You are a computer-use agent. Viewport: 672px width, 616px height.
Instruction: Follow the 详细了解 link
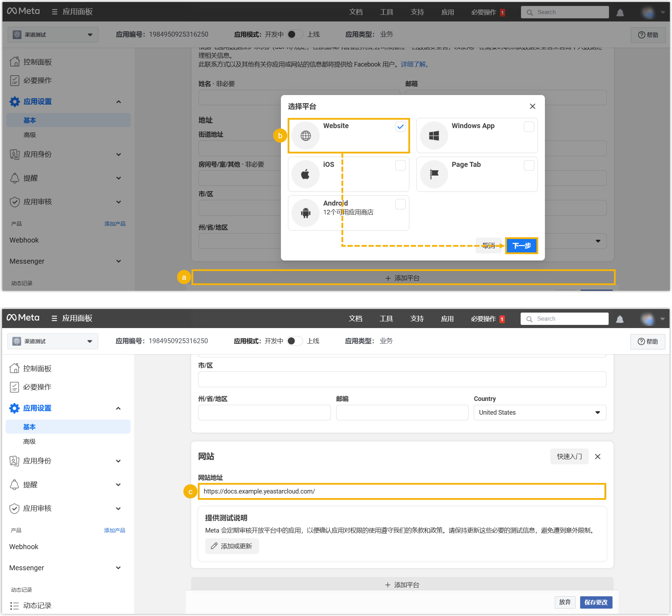414,64
